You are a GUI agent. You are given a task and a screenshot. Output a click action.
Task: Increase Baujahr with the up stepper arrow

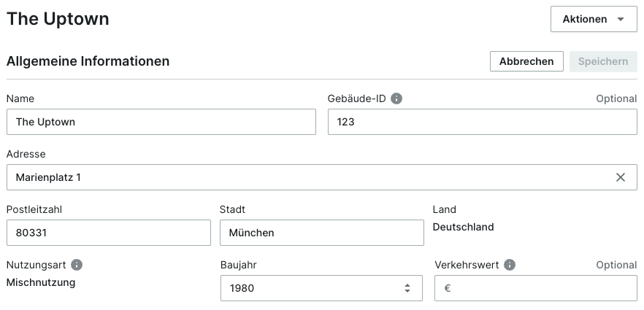click(x=407, y=285)
